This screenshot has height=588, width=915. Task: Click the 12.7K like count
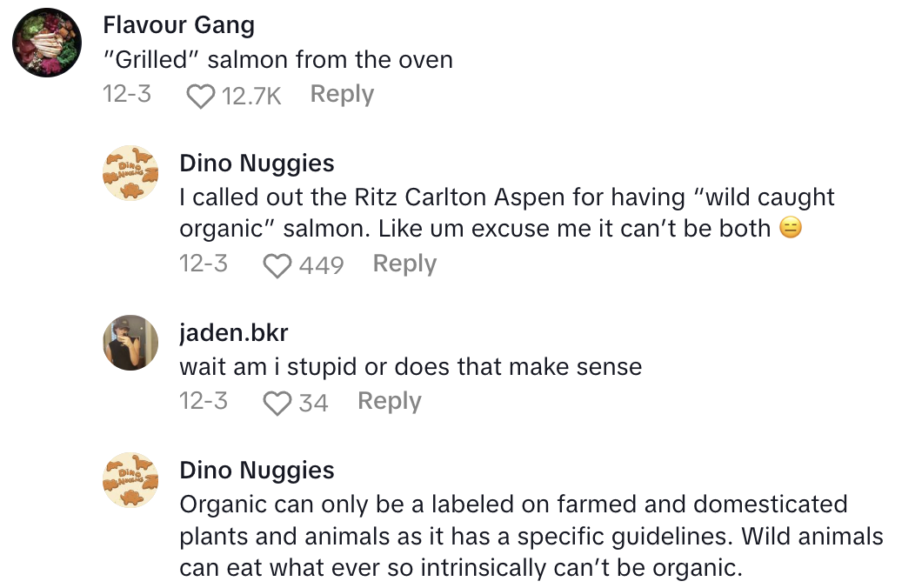pyautogui.click(x=251, y=96)
